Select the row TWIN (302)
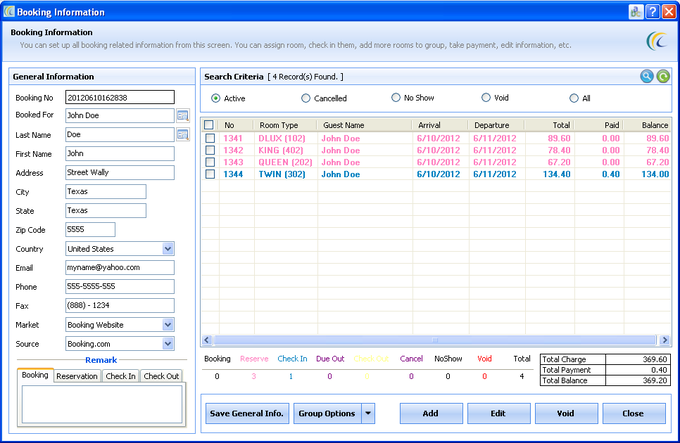This screenshot has height=443, width=680. pos(436,174)
